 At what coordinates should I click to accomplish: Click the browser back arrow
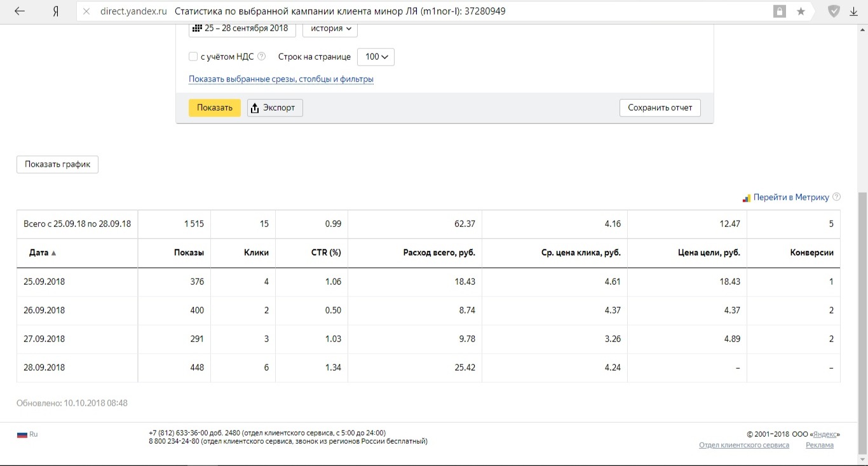[20, 11]
